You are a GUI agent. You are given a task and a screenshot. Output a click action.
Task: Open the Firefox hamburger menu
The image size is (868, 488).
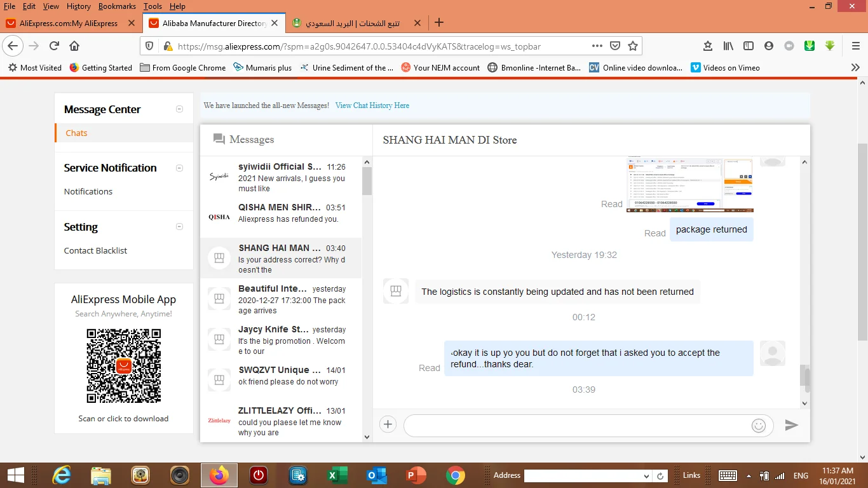pos(855,46)
